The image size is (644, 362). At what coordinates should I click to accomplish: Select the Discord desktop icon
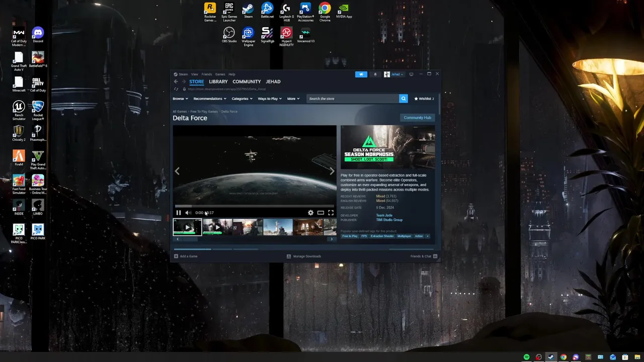click(38, 35)
